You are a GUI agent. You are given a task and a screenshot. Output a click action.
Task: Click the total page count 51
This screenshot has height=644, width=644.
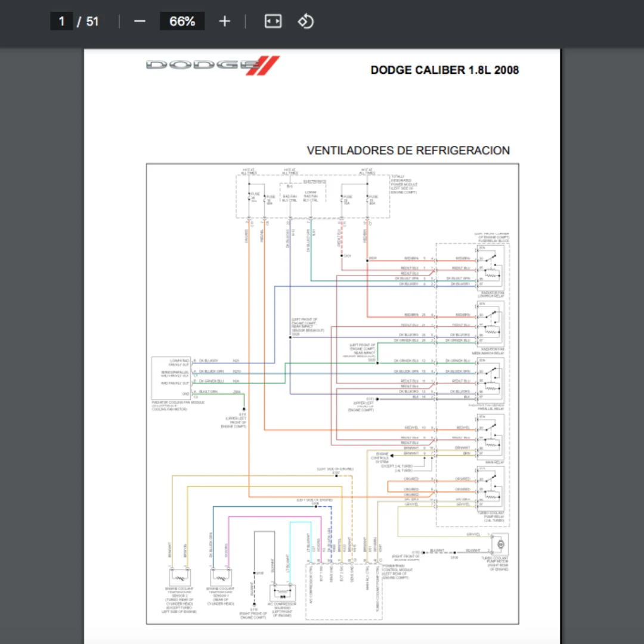pyautogui.click(x=92, y=21)
